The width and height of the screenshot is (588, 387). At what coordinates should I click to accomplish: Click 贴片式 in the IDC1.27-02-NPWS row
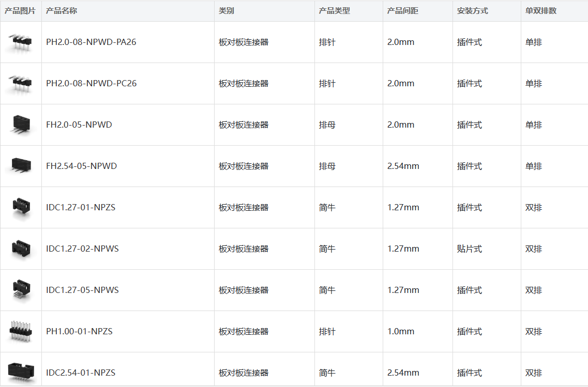point(469,249)
